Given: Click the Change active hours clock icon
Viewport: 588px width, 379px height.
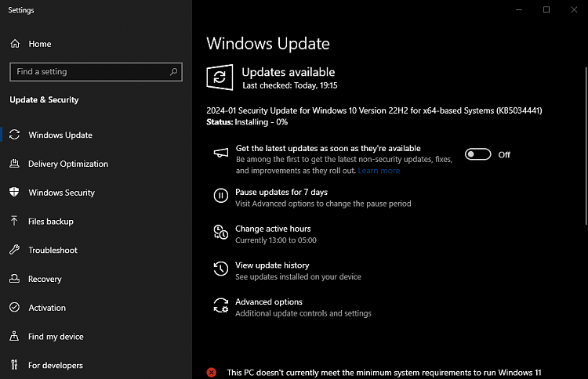Looking at the screenshot, I should (221, 233).
